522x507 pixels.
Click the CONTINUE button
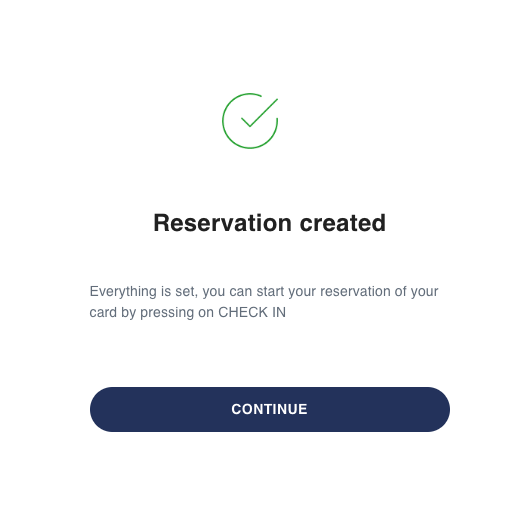270,409
